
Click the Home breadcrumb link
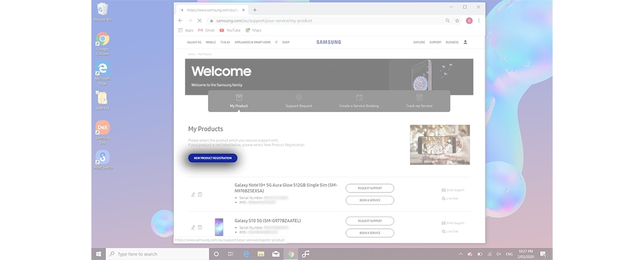tap(191, 54)
